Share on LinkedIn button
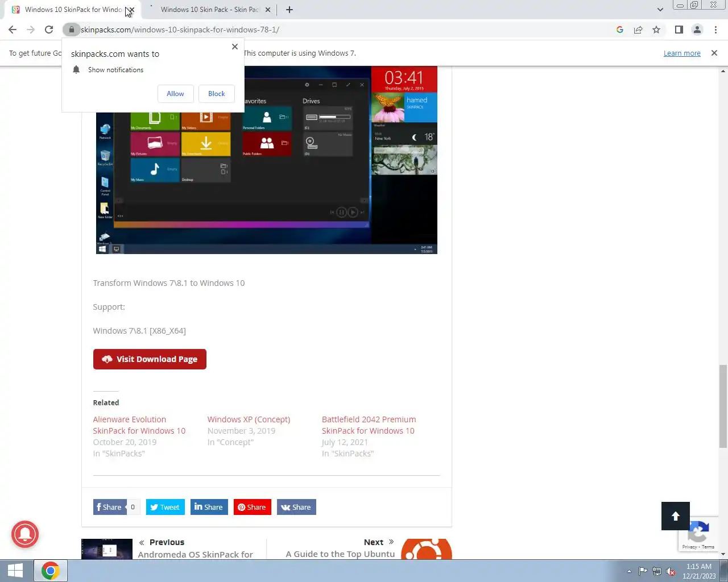The image size is (728, 582). tap(209, 507)
